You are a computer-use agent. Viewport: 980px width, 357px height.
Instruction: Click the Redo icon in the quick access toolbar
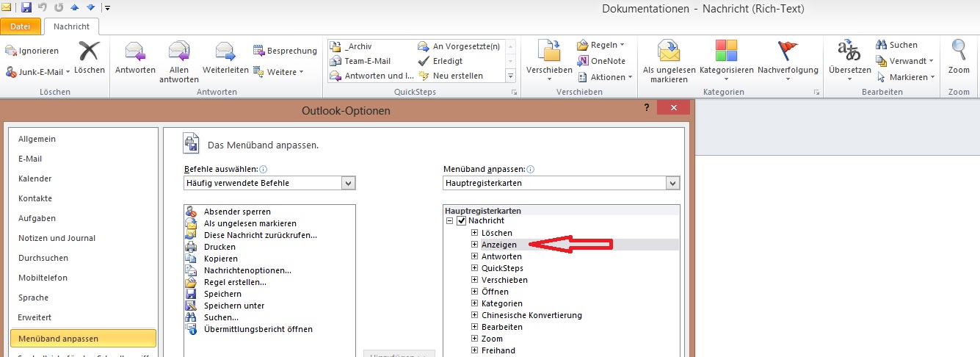pyautogui.click(x=59, y=7)
